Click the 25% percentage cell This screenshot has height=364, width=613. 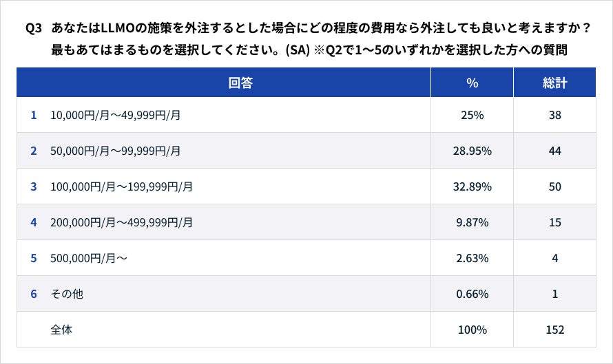pyautogui.click(x=472, y=115)
